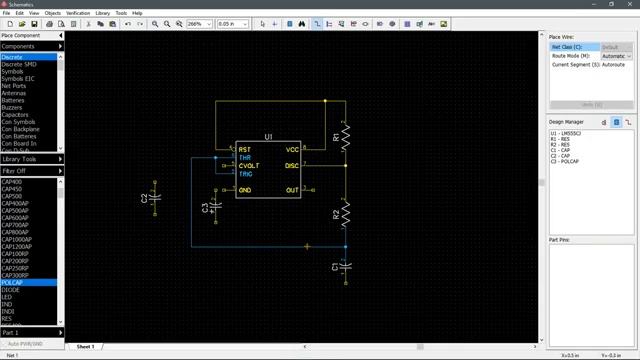Open the Verification menu
This screenshot has height=360, width=640.
[78, 13]
